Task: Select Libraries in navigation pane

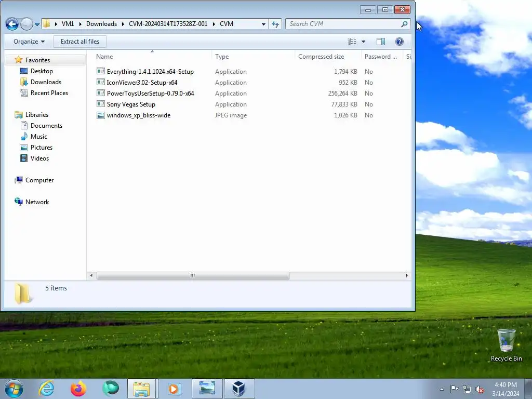Action: (37, 115)
